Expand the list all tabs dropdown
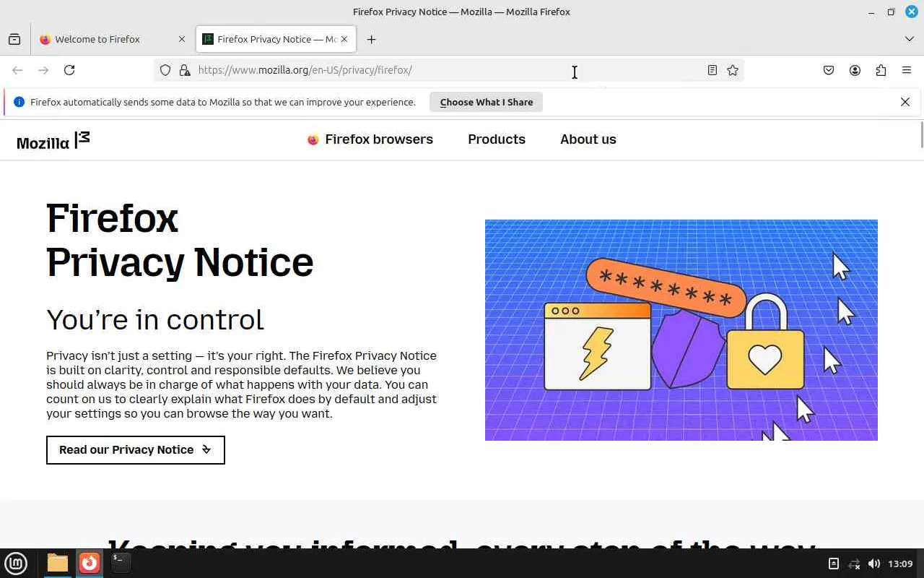Screen dimensions: 924x578 pyautogui.click(x=910, y=39)
